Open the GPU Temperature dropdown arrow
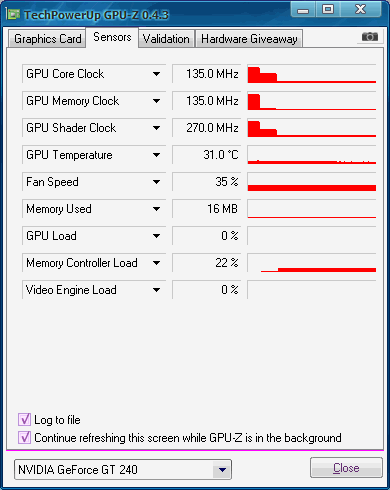This screenshot has height=490, width=390. tap(156, 155)
